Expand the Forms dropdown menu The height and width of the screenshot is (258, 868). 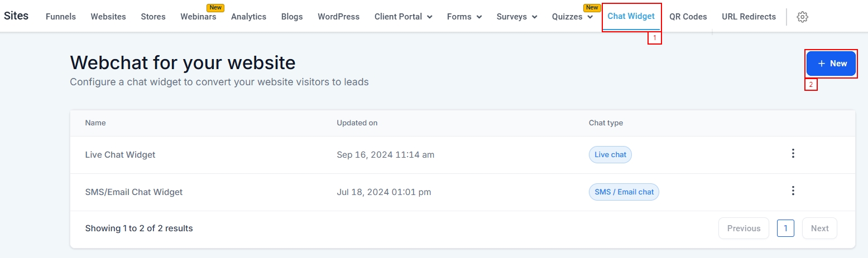click(x=464, y=17)
